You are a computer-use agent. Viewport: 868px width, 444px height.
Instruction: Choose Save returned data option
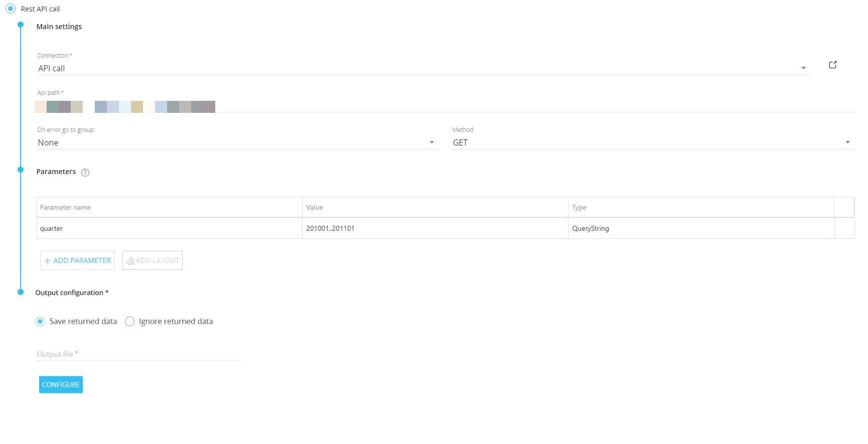click(40, 322)
